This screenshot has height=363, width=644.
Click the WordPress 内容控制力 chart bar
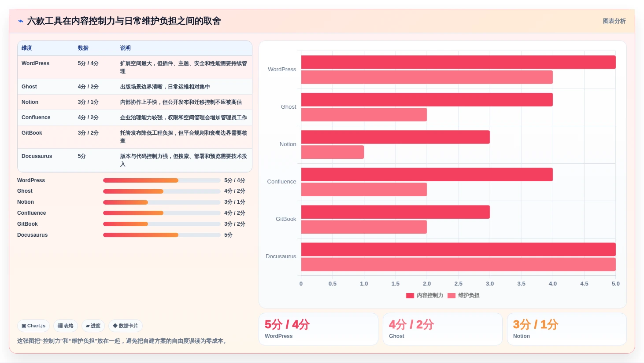[458, 62]
